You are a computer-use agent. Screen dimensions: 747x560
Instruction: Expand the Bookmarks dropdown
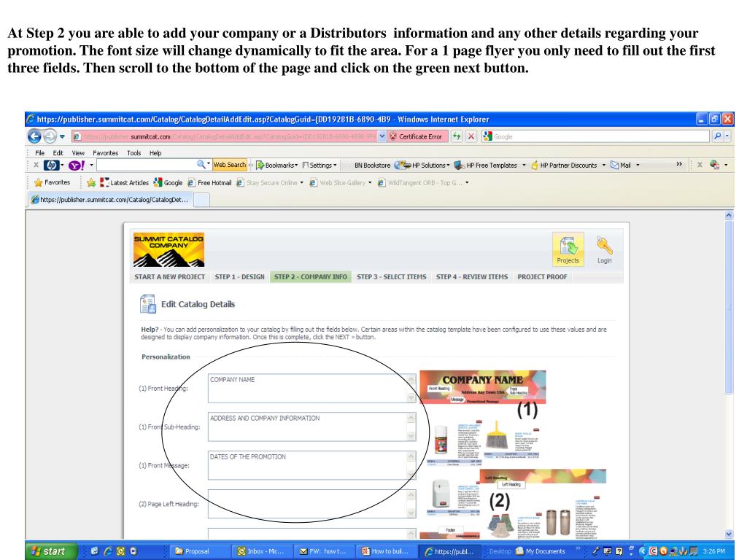(x=296, y=166)
